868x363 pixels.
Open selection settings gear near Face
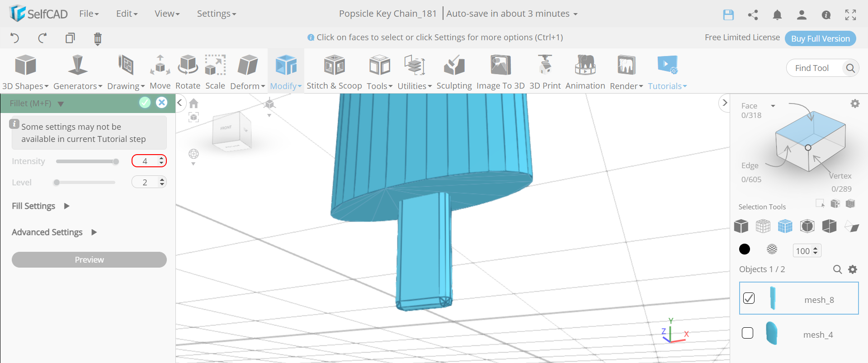[x=855, y=104]
